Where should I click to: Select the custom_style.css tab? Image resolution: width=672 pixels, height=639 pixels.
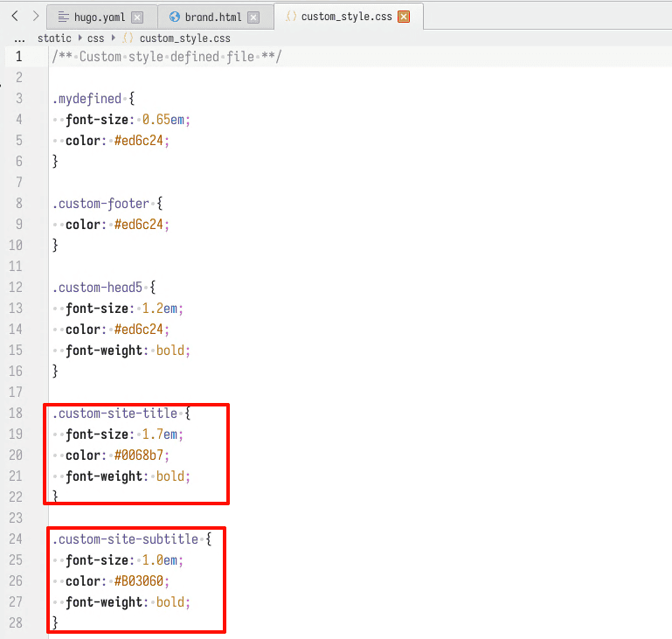pos(346,17)
